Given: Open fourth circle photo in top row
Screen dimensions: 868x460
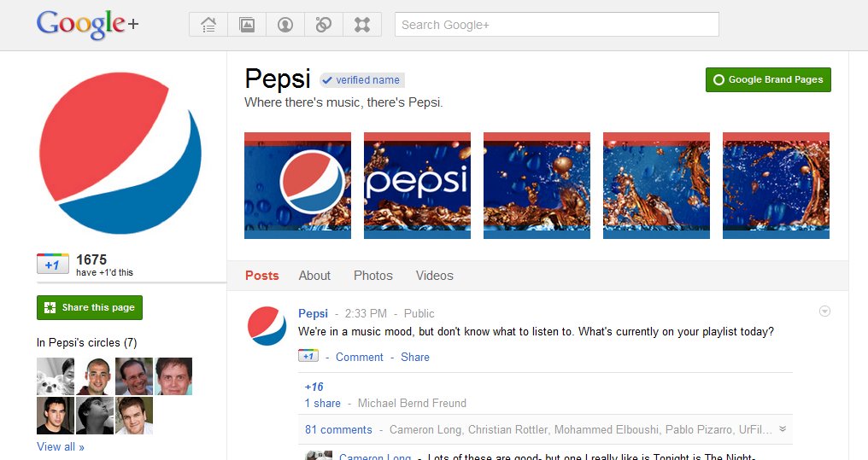Looking at the screenshot, I should 173,376.
